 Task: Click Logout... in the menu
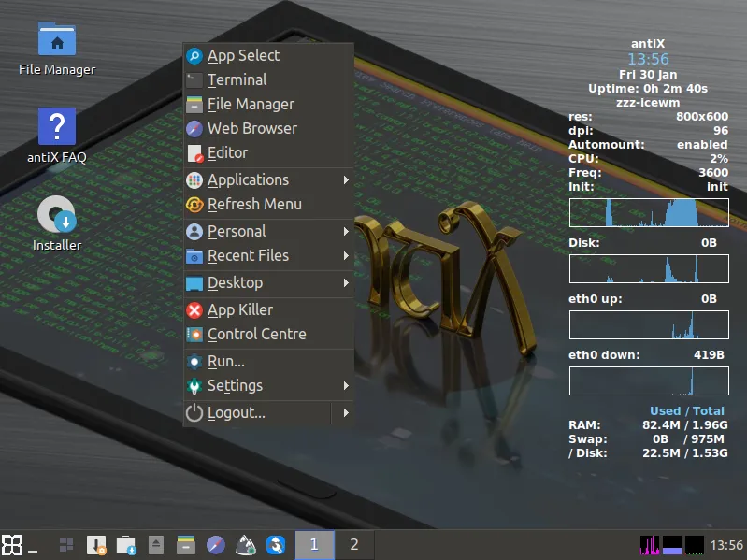click(257, 413)
